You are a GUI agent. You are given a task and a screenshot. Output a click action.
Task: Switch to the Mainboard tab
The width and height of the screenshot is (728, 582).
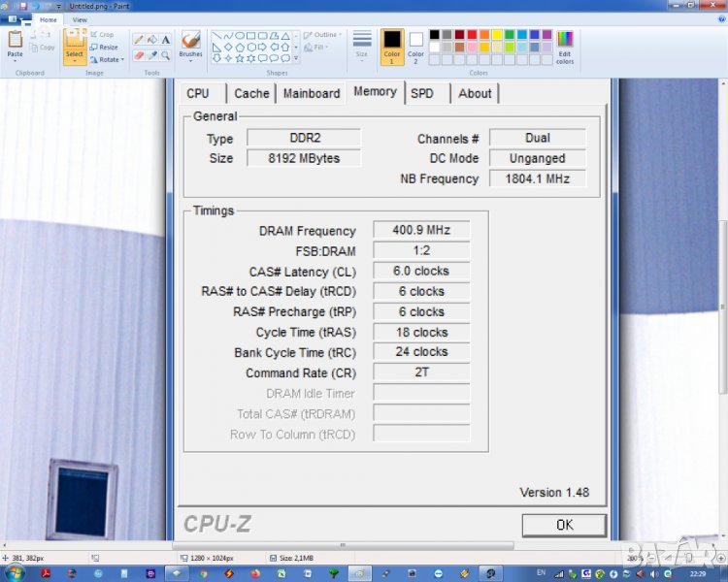(x=312, y=93)
